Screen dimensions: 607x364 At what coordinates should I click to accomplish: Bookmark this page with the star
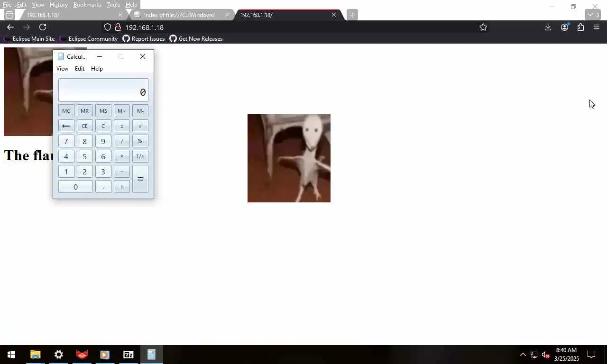[x=483, y=27]
